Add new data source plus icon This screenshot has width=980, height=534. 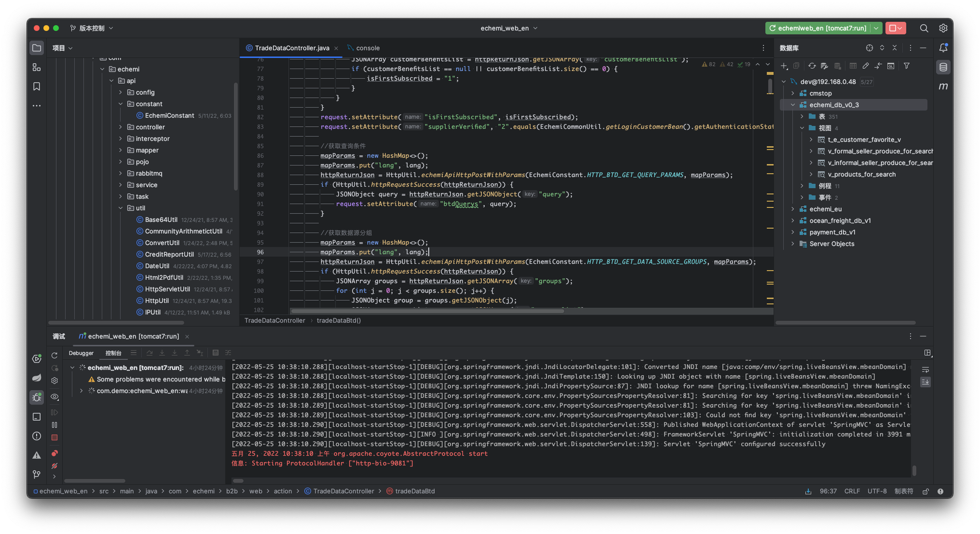(x=784, y=66)
